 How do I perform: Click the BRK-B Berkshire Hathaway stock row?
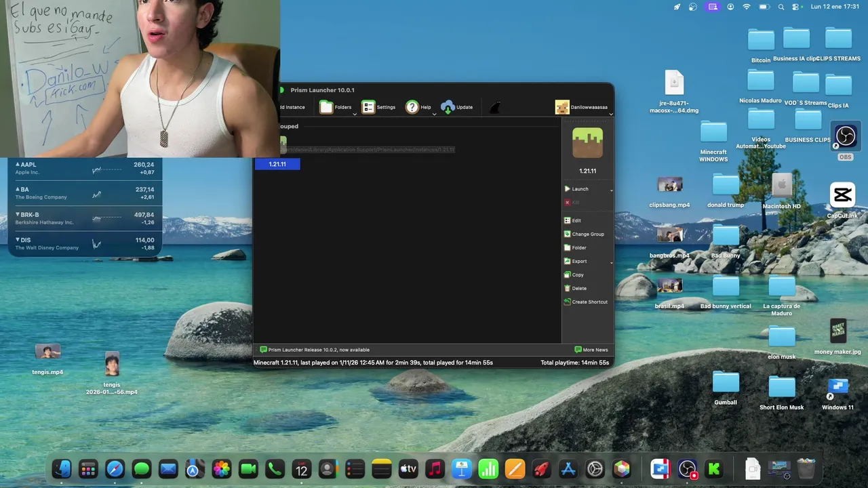pos(85,218)
